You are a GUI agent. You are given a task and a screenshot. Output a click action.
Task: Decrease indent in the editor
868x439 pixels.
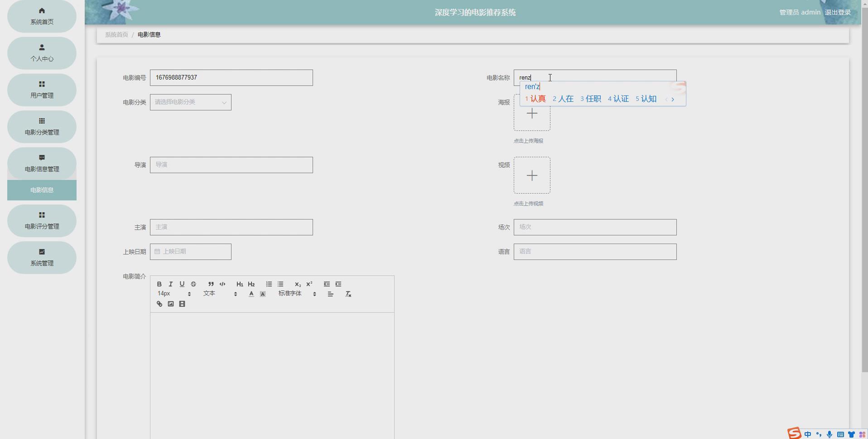[x=327, y=284]
